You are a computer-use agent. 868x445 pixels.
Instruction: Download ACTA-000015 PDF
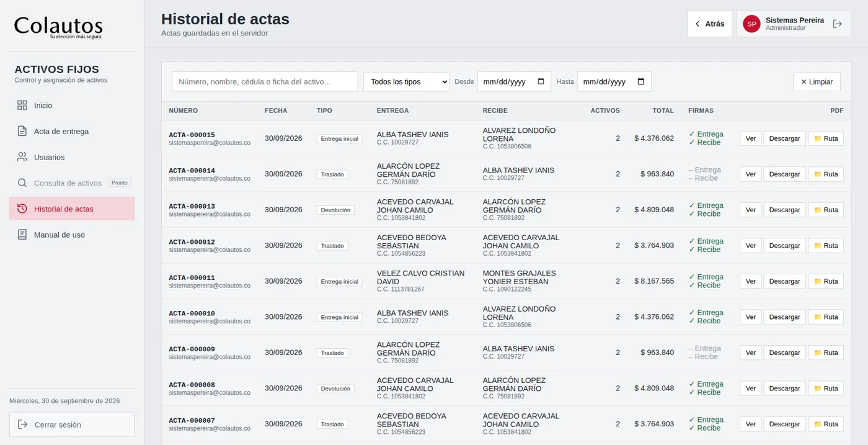click(784, 138)
